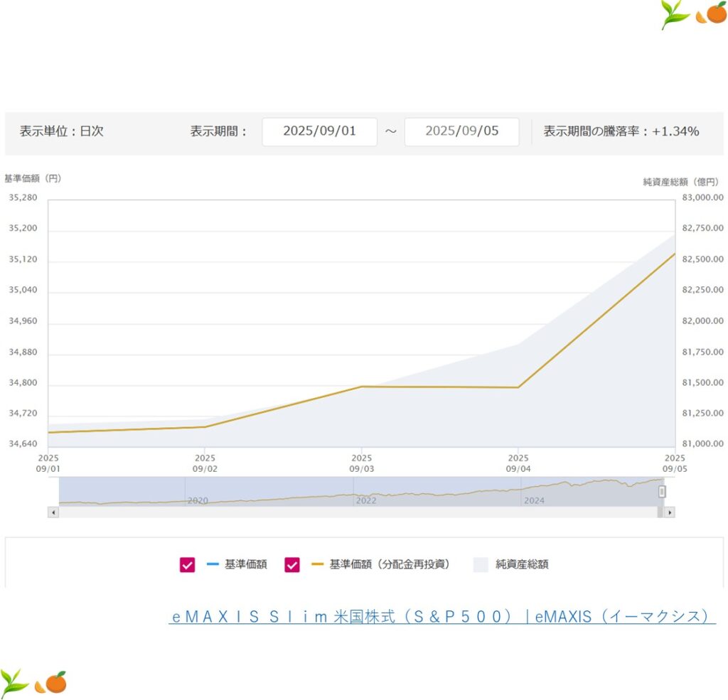
Task: Open the end date field 2025/09/05
Action: pos(461,131)
